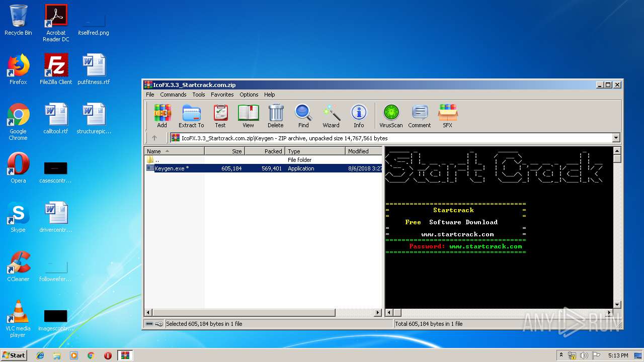The image size is (644, 362).
Task: Click the archive path address field
Action: (x=391, y=138)
